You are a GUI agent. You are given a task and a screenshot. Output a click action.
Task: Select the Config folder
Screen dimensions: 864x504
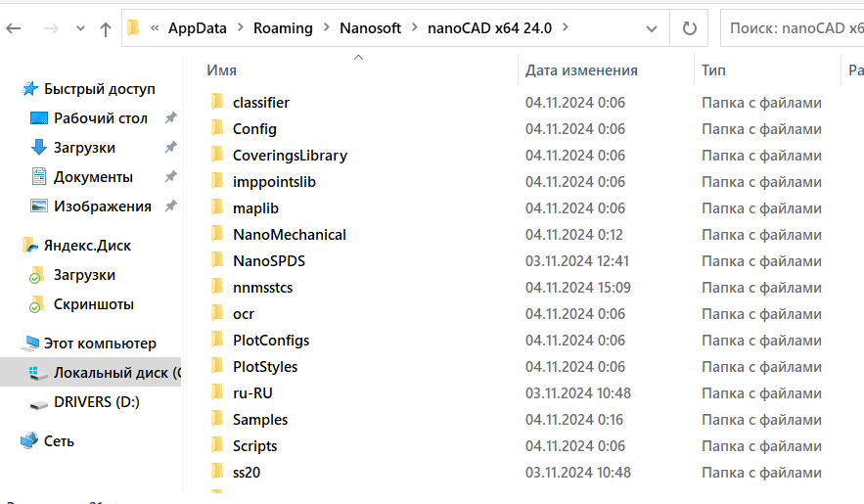[x=254, y=129]
